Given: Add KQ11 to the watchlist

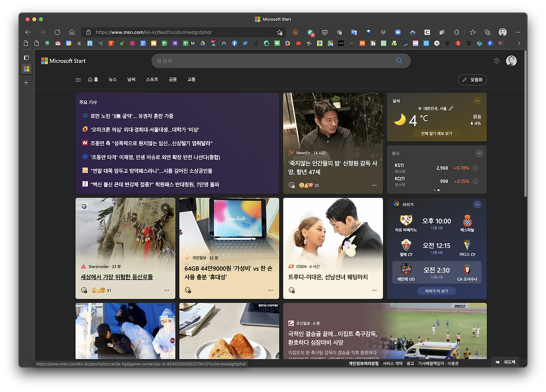Looking at the screenshot, I should coord(476,181).
